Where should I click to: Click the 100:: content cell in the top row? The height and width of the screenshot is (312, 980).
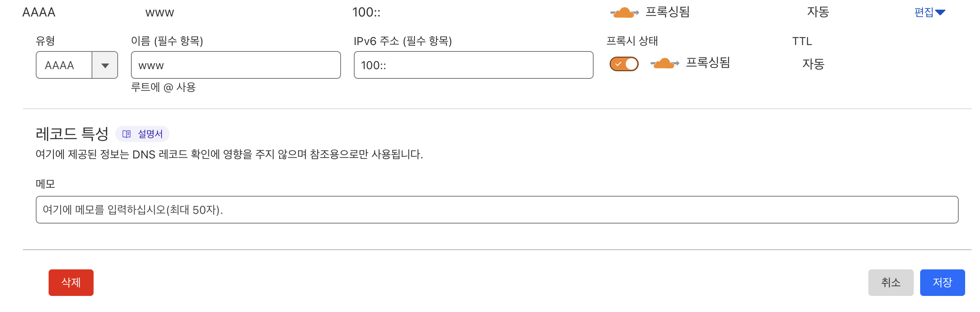[x=366, y=12]
